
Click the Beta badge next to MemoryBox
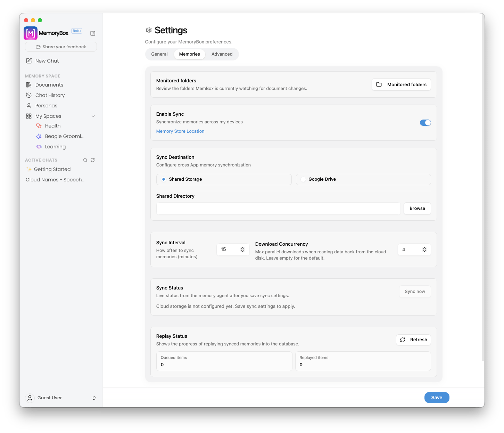coord(77,31)
